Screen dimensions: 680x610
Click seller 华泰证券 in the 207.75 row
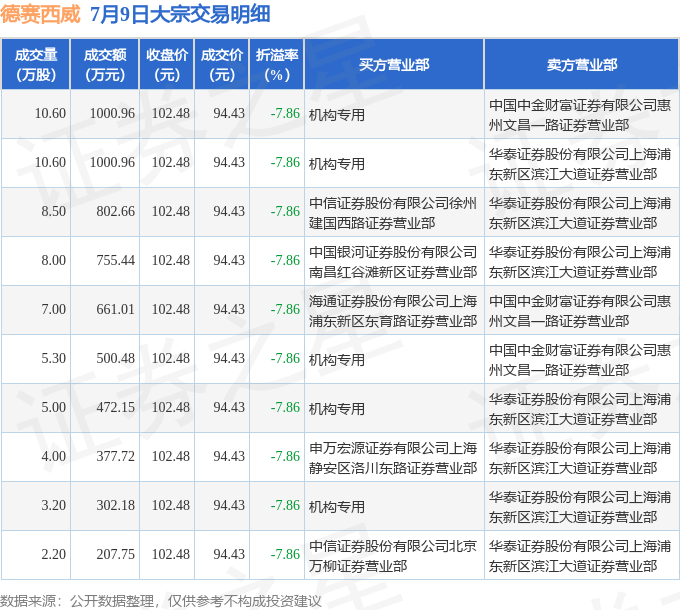[580, 556]
